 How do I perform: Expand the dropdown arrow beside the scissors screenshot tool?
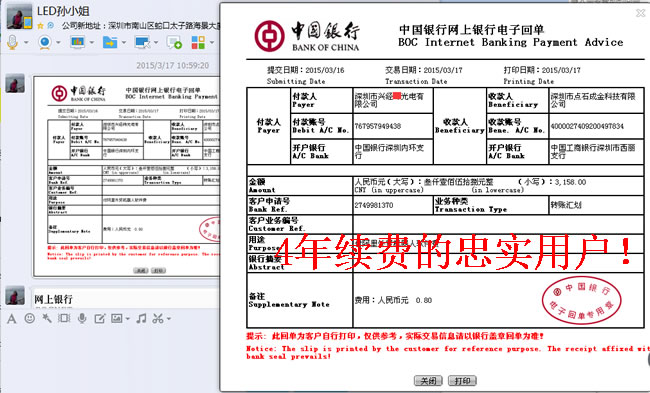coord(169,319)
